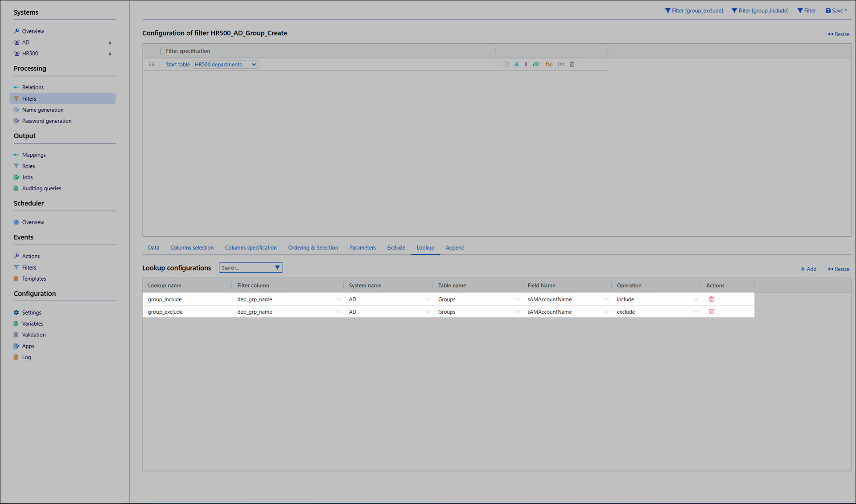Delete the group_include lookup row
The height and width of the screenshot is (504, 856).
(711, 299)
